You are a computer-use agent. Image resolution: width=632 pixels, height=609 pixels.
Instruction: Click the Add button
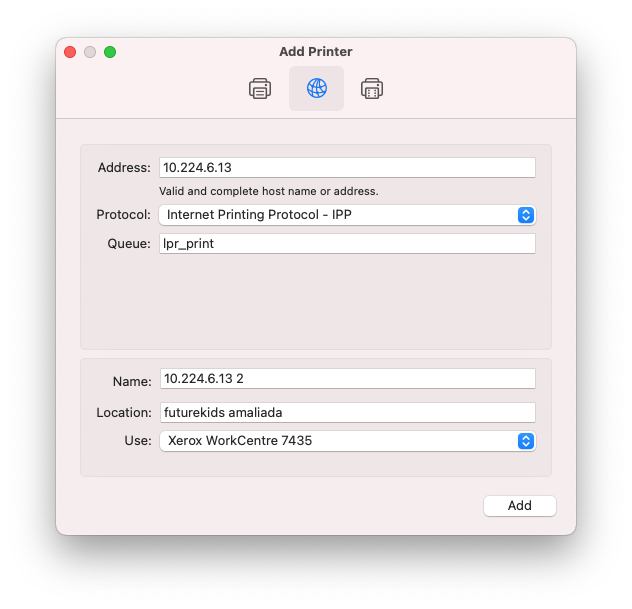tap(520, 506)
